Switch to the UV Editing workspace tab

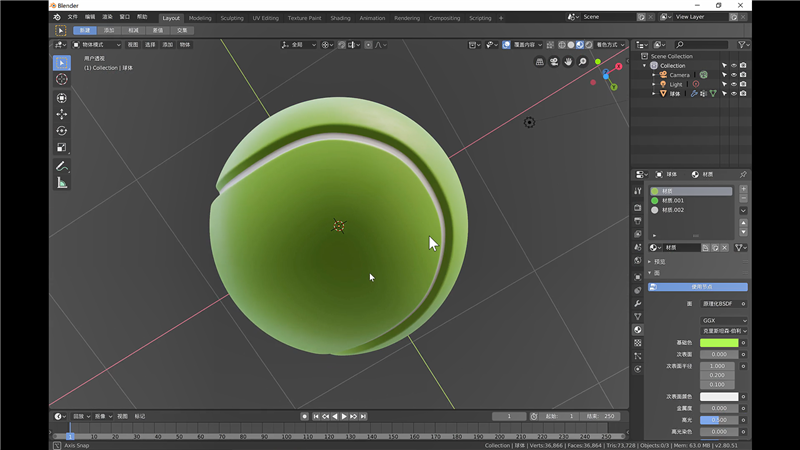pos(265,18)
